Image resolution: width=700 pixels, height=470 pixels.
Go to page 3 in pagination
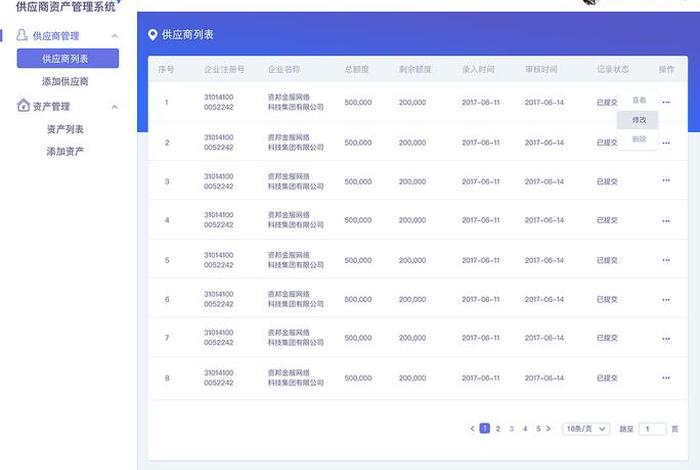(512, 428)
